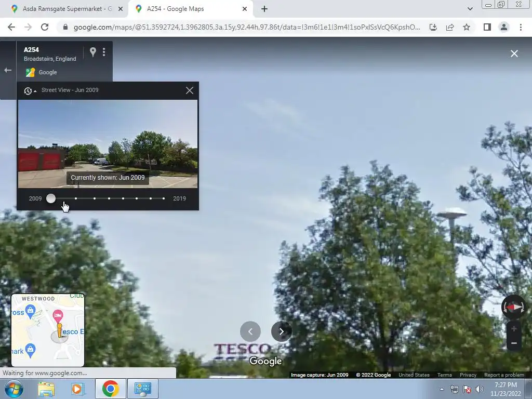Image resolution: width=532 pixels, height=399 pixels.
Task: Close Street View with the top-right X
Action: click(x=514, y=54)
